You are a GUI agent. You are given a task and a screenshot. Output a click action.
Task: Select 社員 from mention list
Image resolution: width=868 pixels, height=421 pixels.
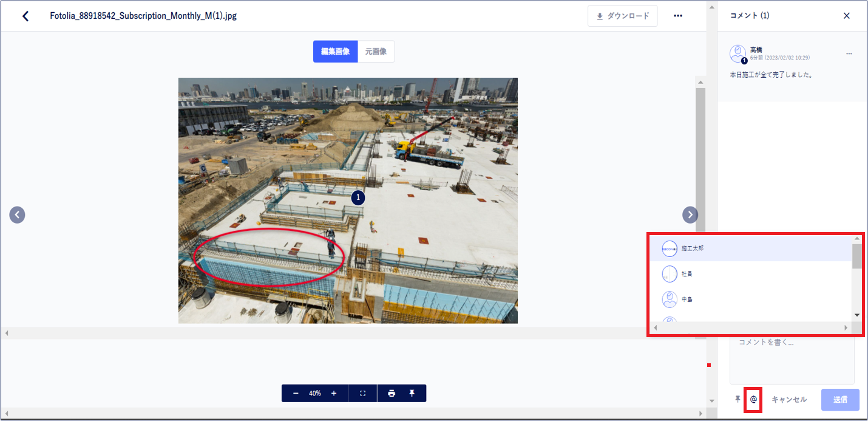(751, 274)
